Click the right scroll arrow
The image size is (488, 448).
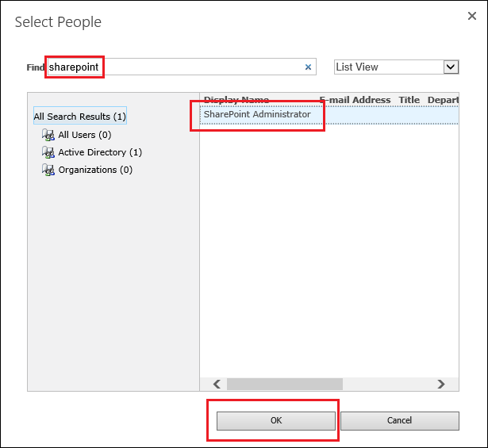(x=441, y=384)
